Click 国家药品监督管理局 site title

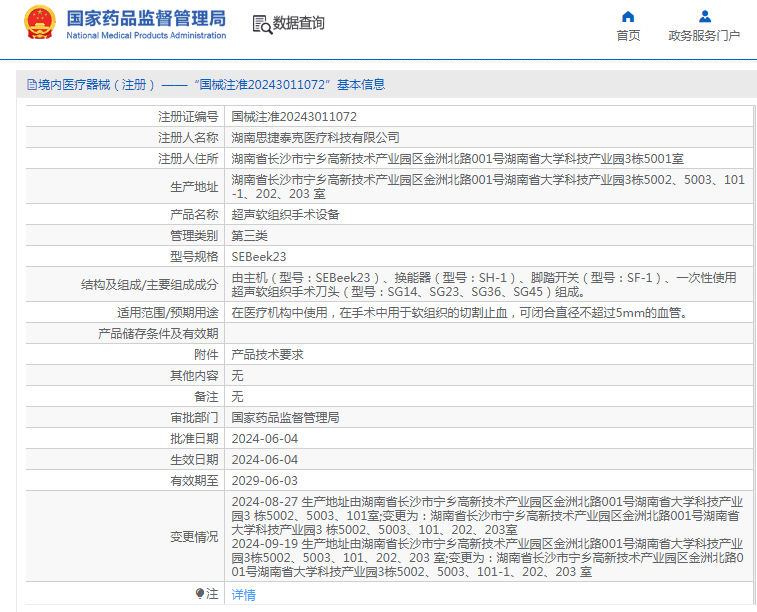point(146,18)
